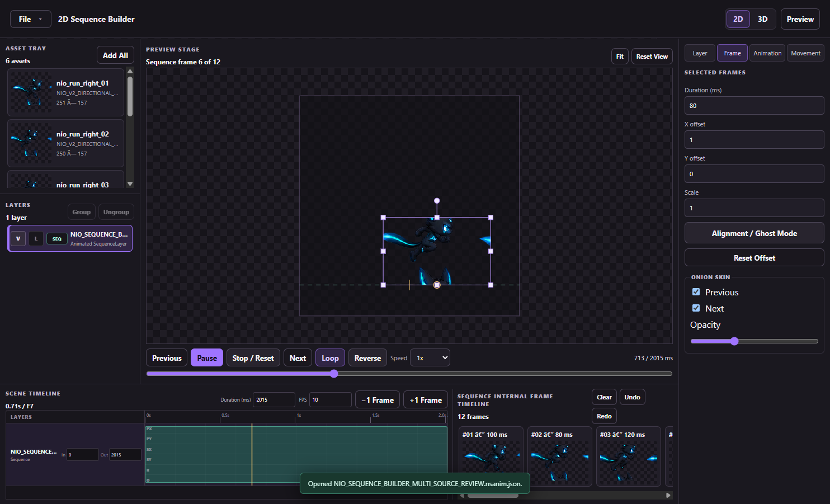
Task: Click the asset tray scrollbar thumb
Action: click(x=130, y=96)
